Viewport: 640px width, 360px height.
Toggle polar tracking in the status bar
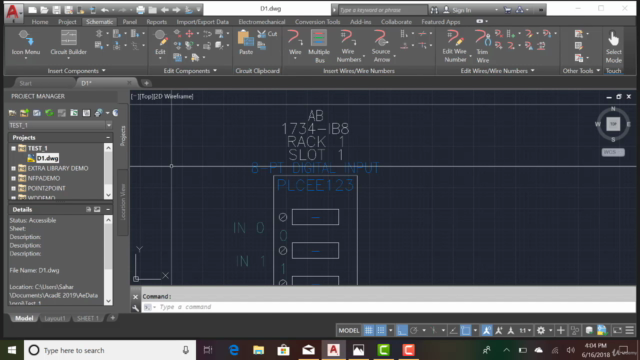tap(414, 330)
